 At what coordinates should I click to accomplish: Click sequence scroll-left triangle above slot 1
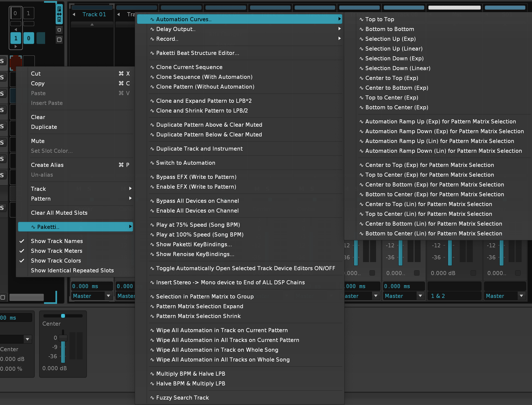click(x=16, y=29)
